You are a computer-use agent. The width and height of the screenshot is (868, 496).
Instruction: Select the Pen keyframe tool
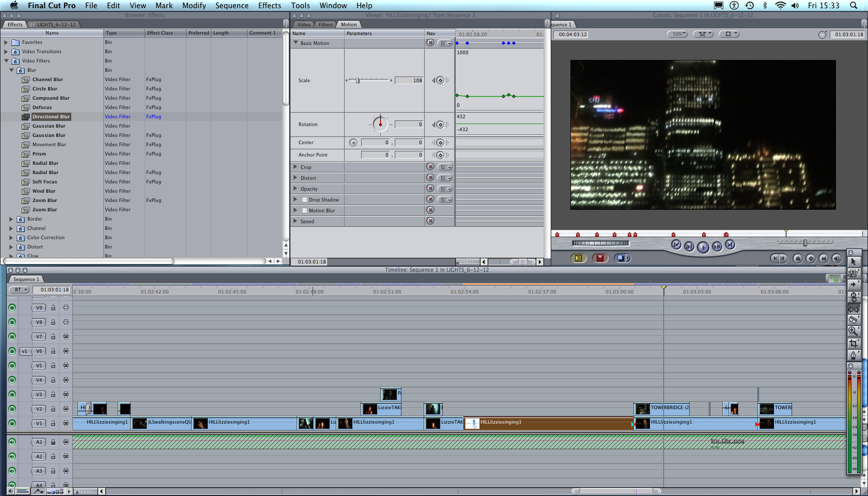[x=853, y=355]
